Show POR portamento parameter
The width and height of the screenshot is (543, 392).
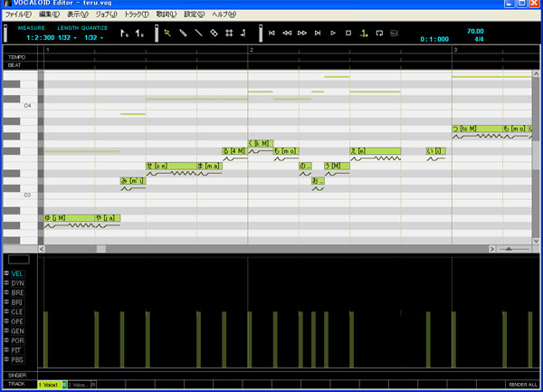click(x=17, y=340)
